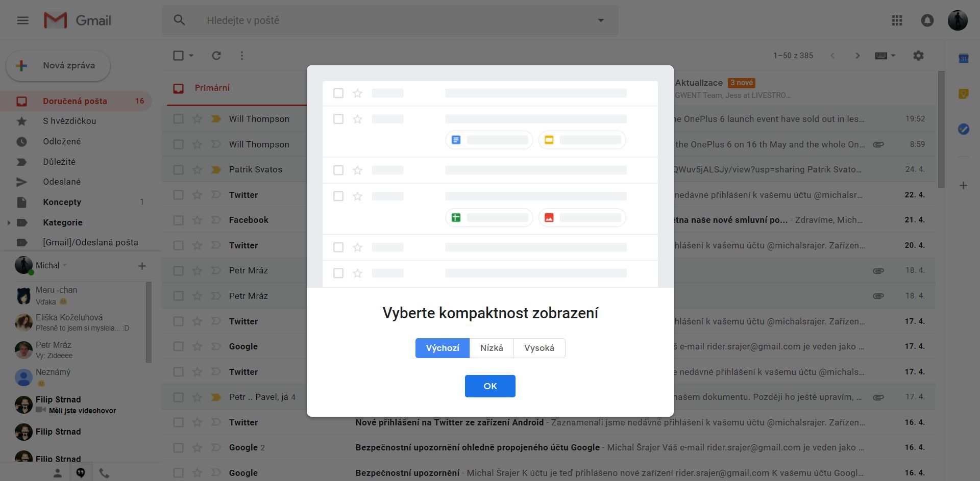Click the Nová zpráva compose button

(58, 65)
